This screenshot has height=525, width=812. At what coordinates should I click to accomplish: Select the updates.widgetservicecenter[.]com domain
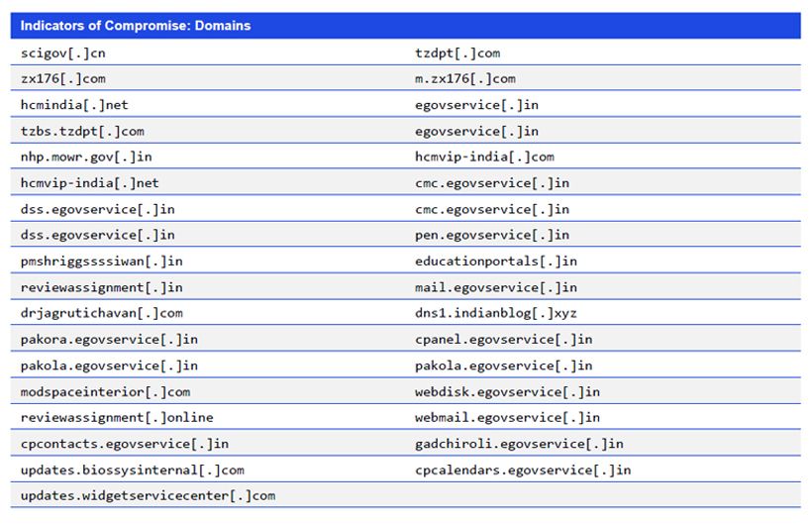coord(148,495)
